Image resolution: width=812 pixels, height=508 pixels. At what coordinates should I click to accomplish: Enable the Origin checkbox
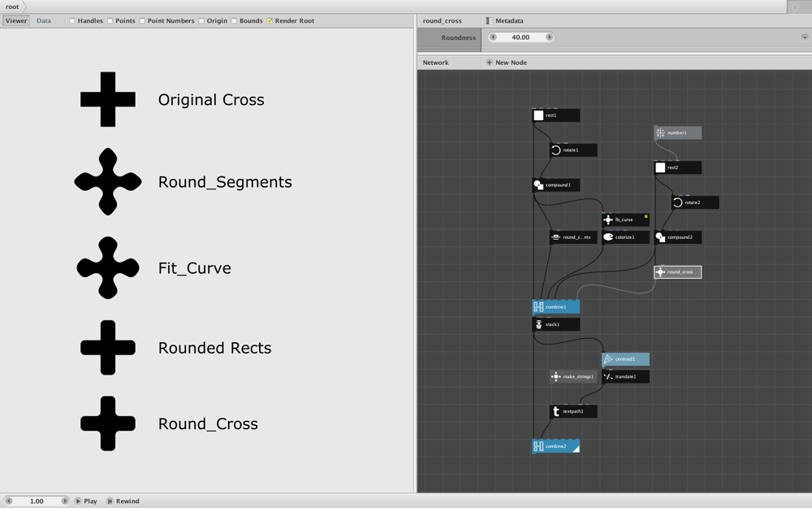tap(201, 21)
